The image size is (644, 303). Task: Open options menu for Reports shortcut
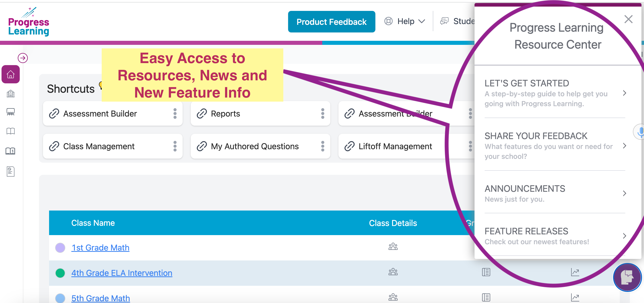[323, 113]
